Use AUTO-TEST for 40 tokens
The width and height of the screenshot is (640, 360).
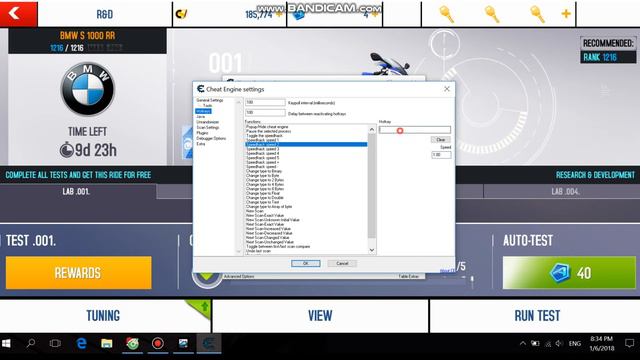click(569, 273)
